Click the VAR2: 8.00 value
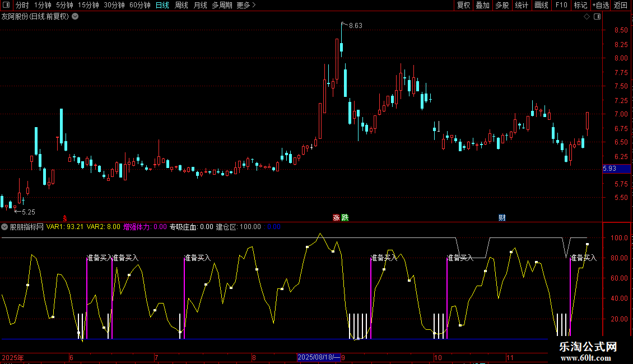This screenshot has height=364, width=633. [103, 227]
